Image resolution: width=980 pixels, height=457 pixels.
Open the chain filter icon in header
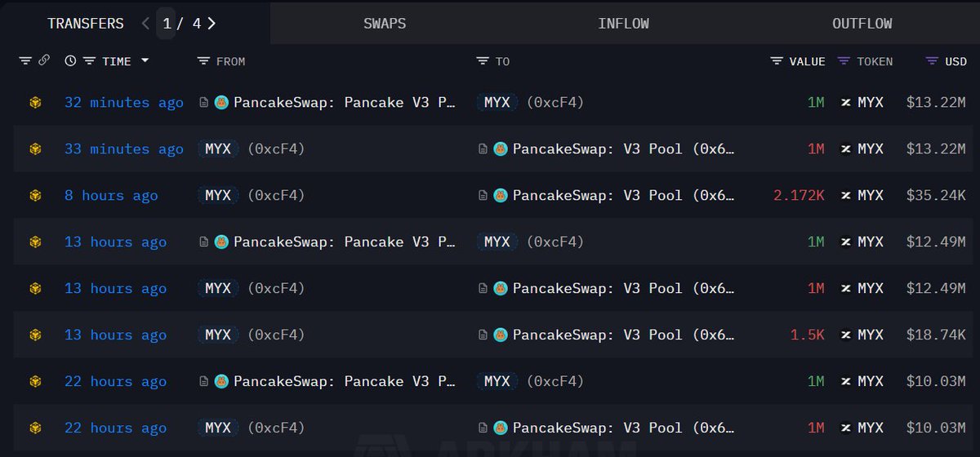click(25, 61)
